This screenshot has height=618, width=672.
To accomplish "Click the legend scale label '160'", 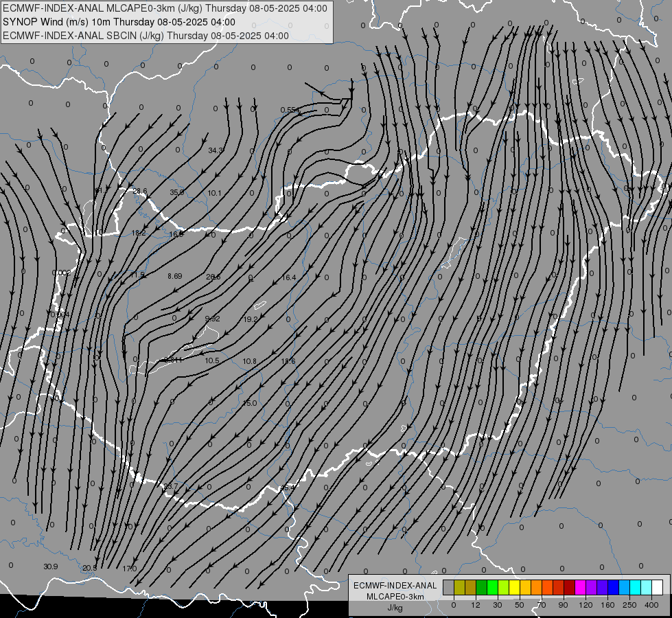I will [607, 605].
